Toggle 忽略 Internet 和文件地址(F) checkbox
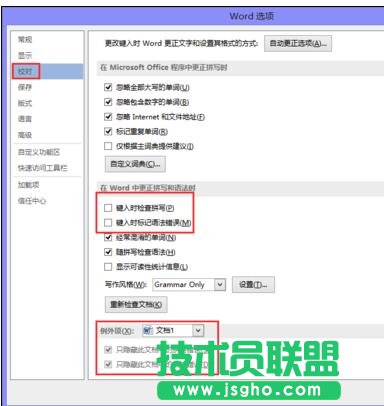The height and width of the screenshot is (406, 384). pos(108,117)
